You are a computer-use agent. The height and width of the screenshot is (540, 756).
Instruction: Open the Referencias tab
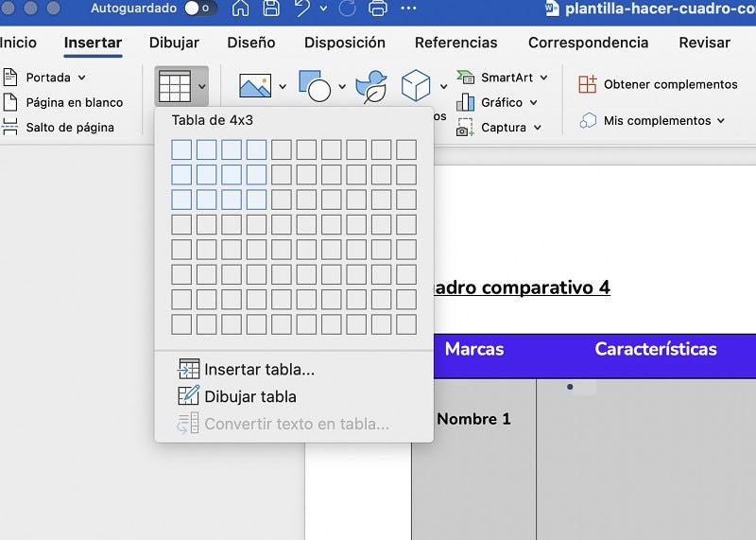point(455,43)
